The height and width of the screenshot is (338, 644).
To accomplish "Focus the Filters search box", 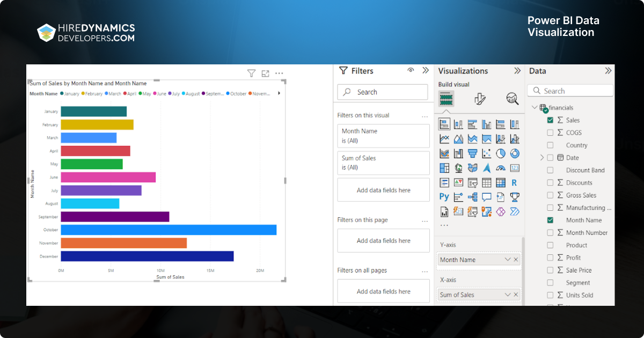I will coord(383,92).
